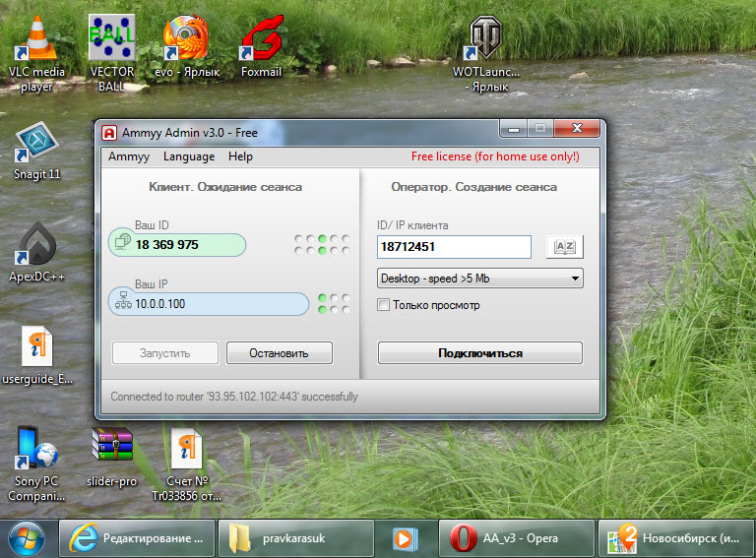Open the Windows Start orb
Viewport: 756px width, 558px height.
(x=27, y=538)
